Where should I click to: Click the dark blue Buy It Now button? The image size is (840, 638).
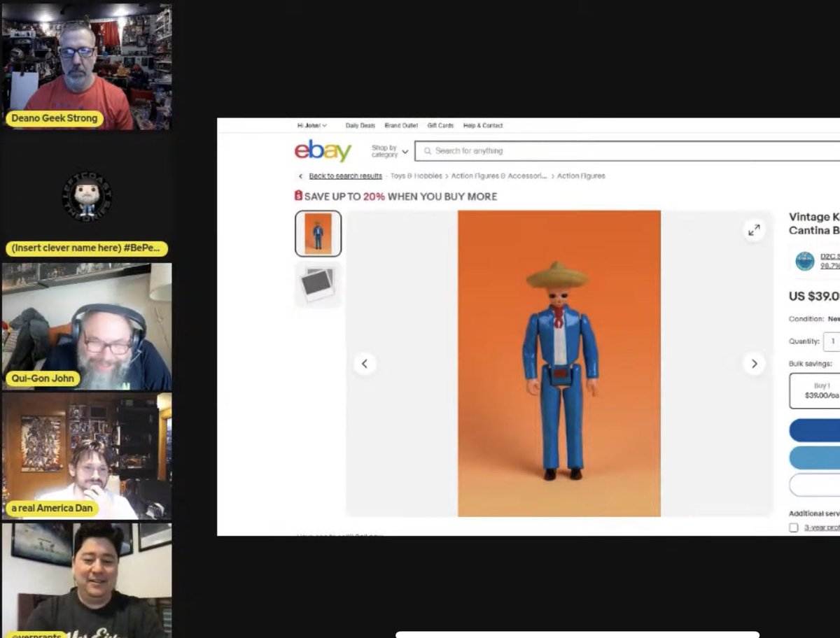815,430
